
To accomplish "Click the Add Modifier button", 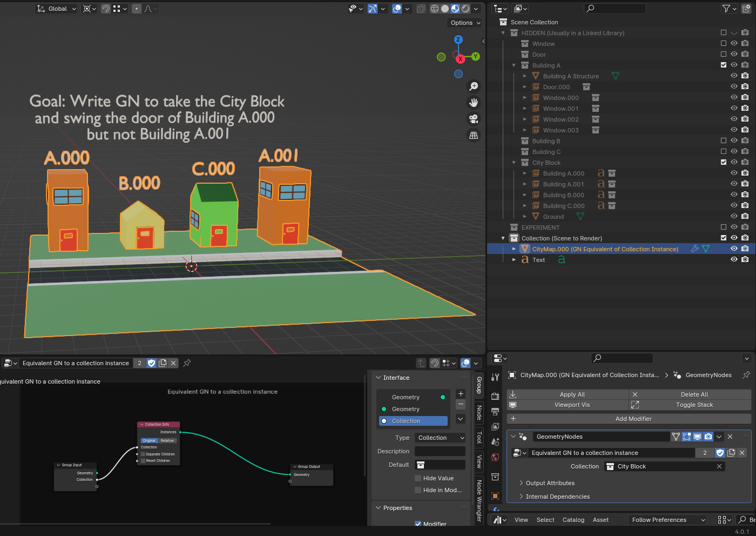I will click(629, 419).
